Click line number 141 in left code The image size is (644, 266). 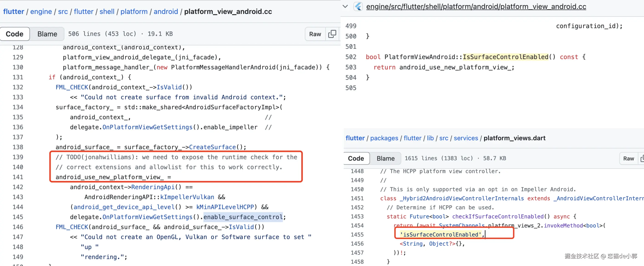coord(18,177)
